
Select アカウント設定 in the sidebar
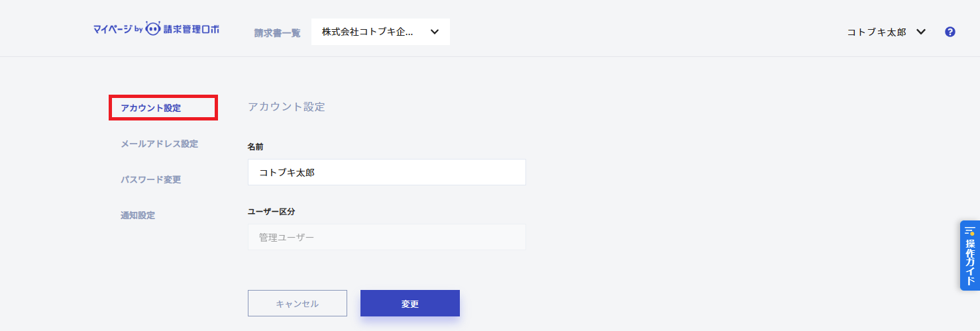click(x=150, y=108)
